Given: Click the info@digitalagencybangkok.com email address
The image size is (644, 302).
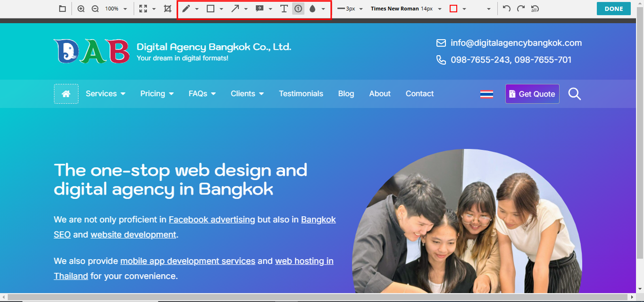Looking at the screenshot, I should point(516,43).
